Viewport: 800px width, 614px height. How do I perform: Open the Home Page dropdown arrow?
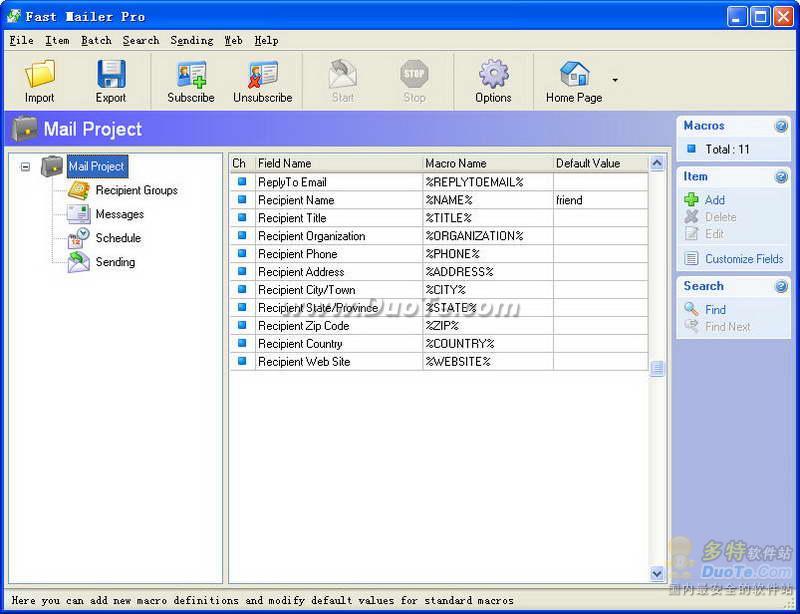point(615,80)
